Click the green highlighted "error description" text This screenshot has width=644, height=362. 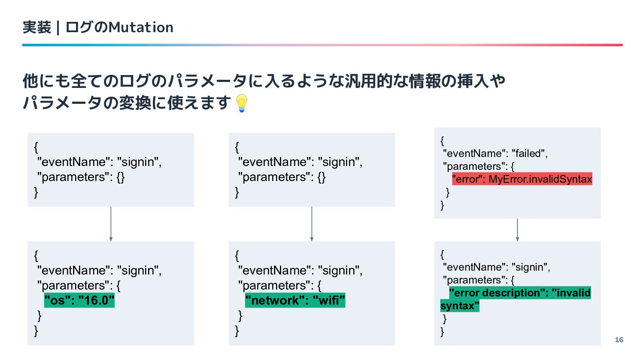coord(519,293)
